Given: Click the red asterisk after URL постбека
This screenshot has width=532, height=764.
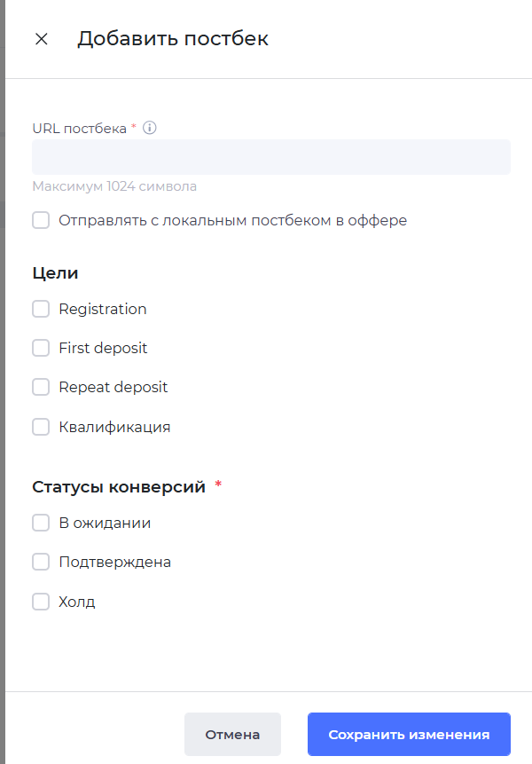Looking at the screenshot, I should coord(134,127).
